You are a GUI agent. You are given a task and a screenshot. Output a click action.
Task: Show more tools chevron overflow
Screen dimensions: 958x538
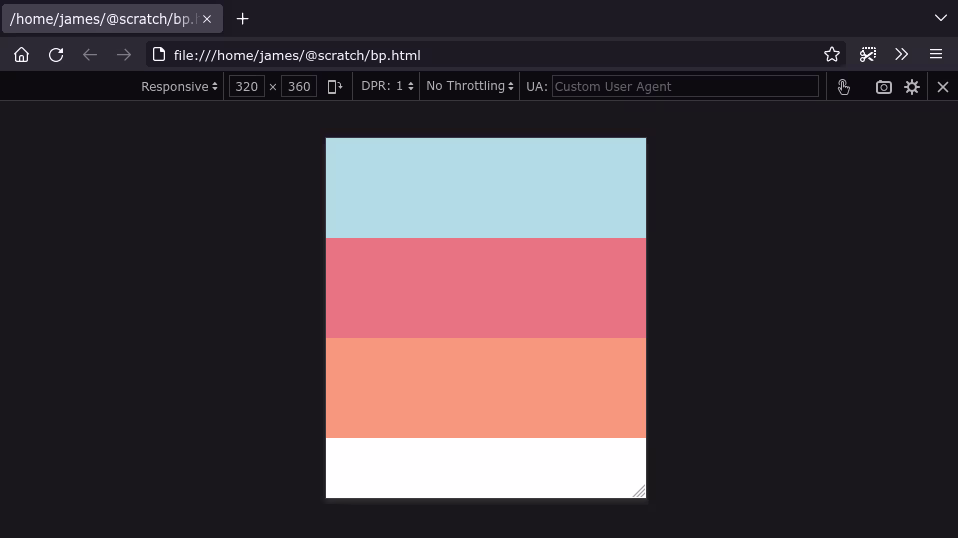tap(902, 55)
